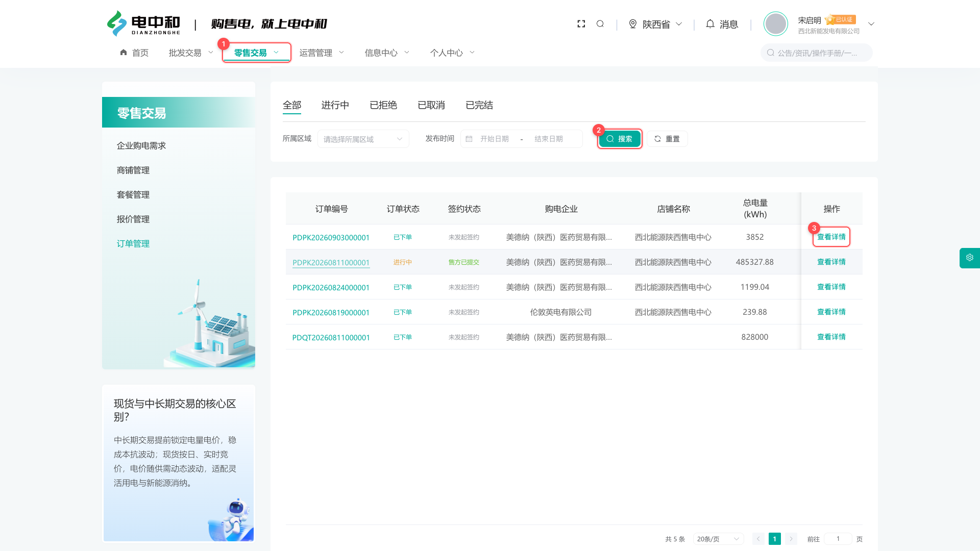Click the 电中和 logo
The image size is (980, 551).
pyautogui.click(x=143, y=23)
